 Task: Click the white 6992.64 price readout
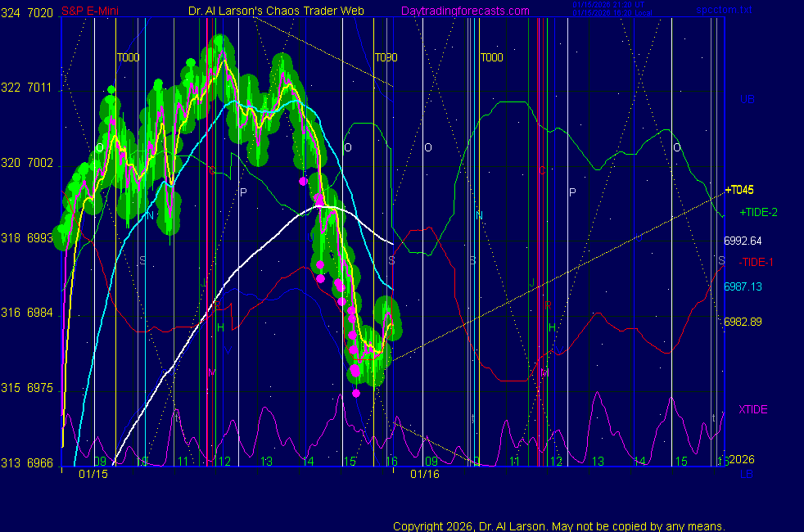pos(743,241)
